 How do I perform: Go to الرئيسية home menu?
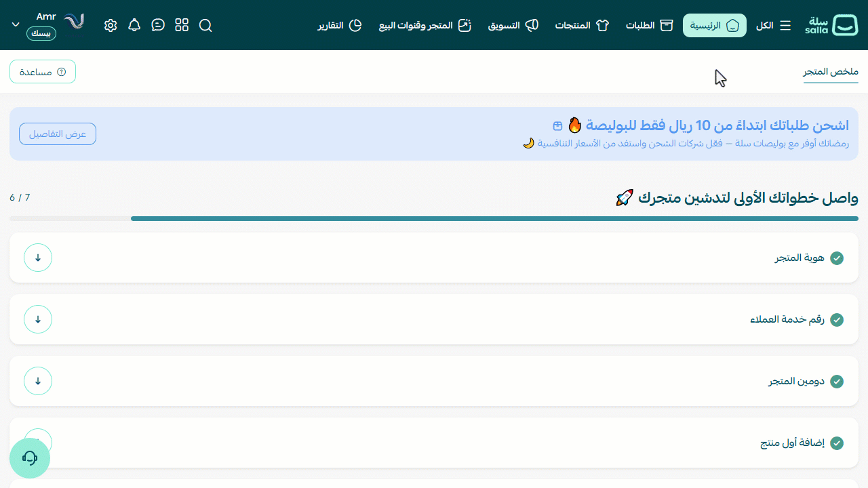click(x=715, y=25)
